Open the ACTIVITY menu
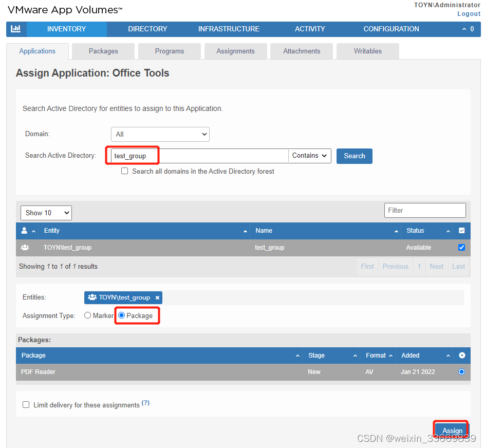Viewport: 484px width, 448px height. click(x=310, y=29)
